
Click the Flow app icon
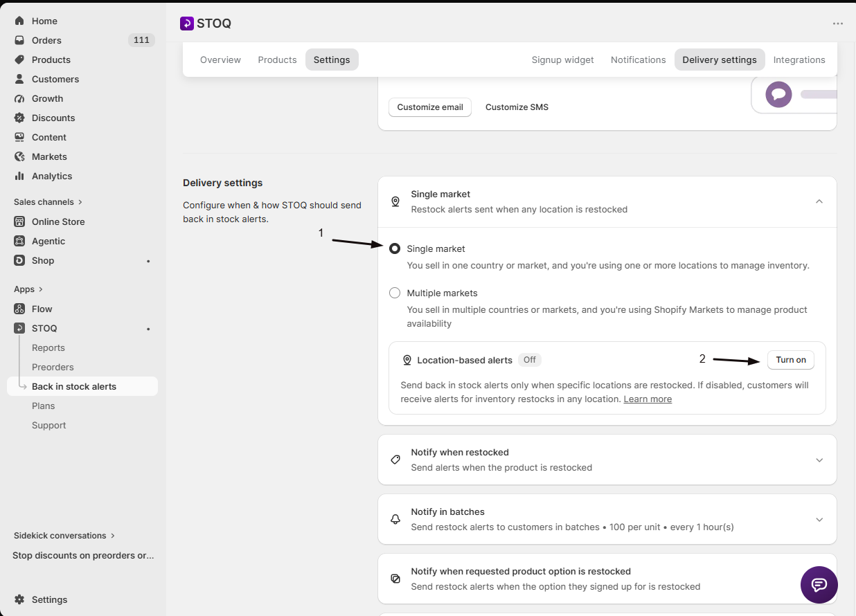point(19,309)
